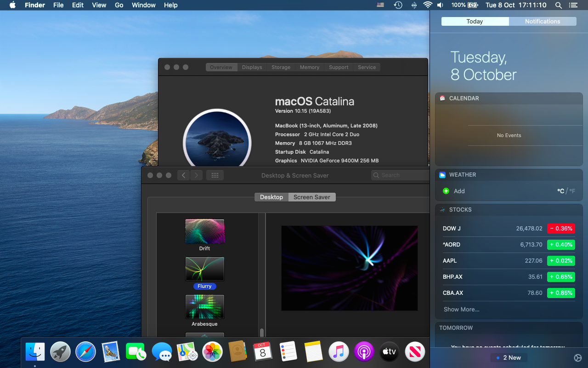Screen dimensions: 588x368
Task: Click green Add weather location icon
Action: (446, 191)
